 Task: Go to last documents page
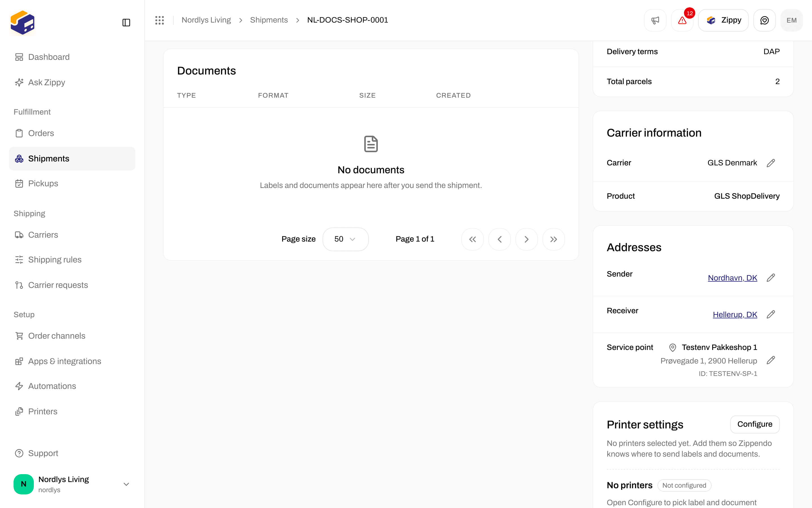[554, 239]
